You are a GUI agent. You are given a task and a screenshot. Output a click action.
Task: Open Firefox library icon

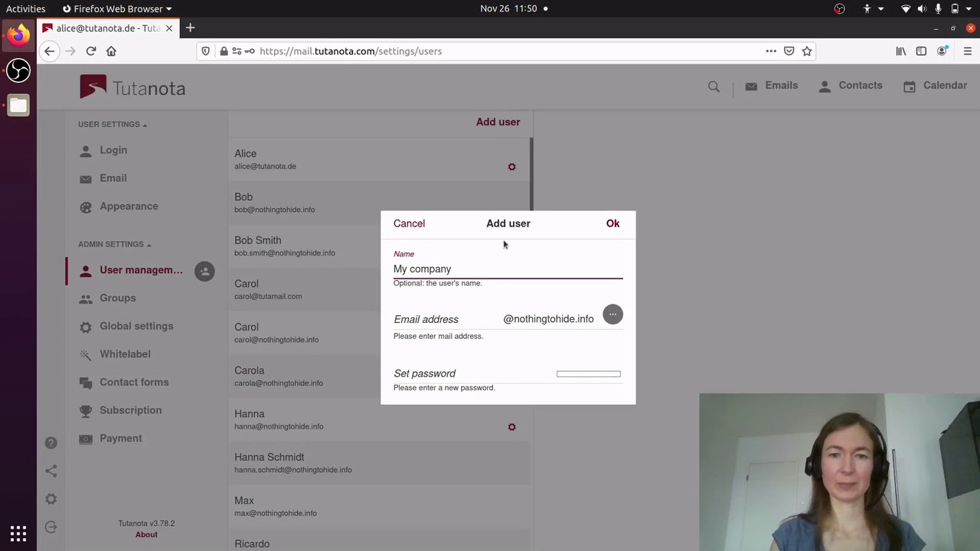pyautogui.click(x=901, y=51)
